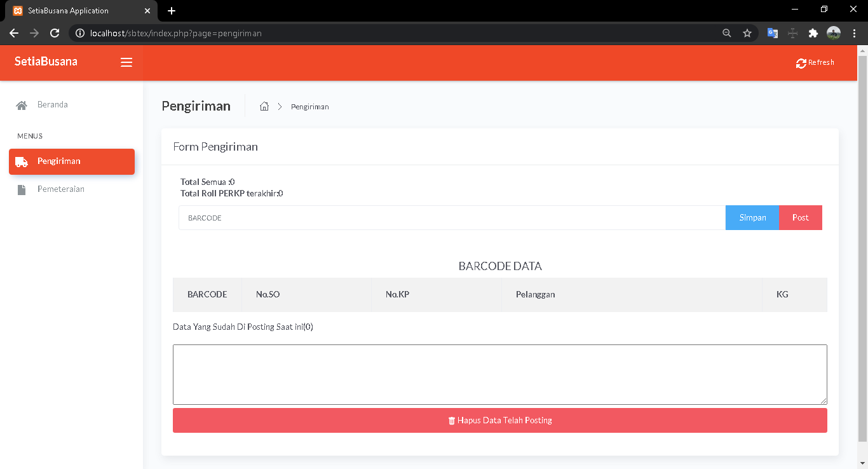Click the Refresh icon in header
This screenshot has height=469, width=868.
pyautogui.click(x=801, y=63)
